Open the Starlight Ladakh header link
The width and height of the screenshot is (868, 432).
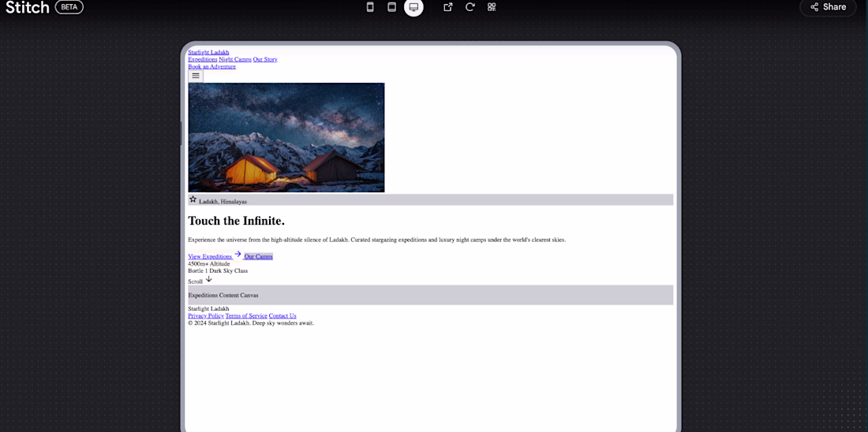click(x=208, y=52)
